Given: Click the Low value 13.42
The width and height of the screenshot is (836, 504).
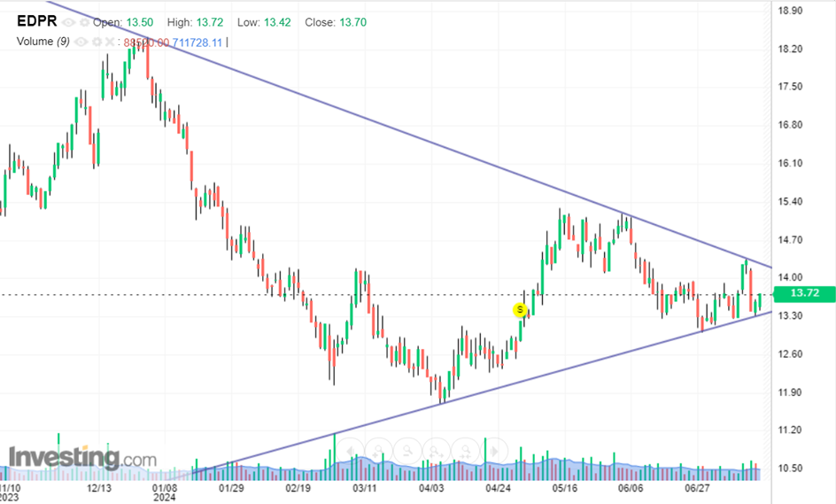Looking at the screenshot, I should click(x=277, y=22).
